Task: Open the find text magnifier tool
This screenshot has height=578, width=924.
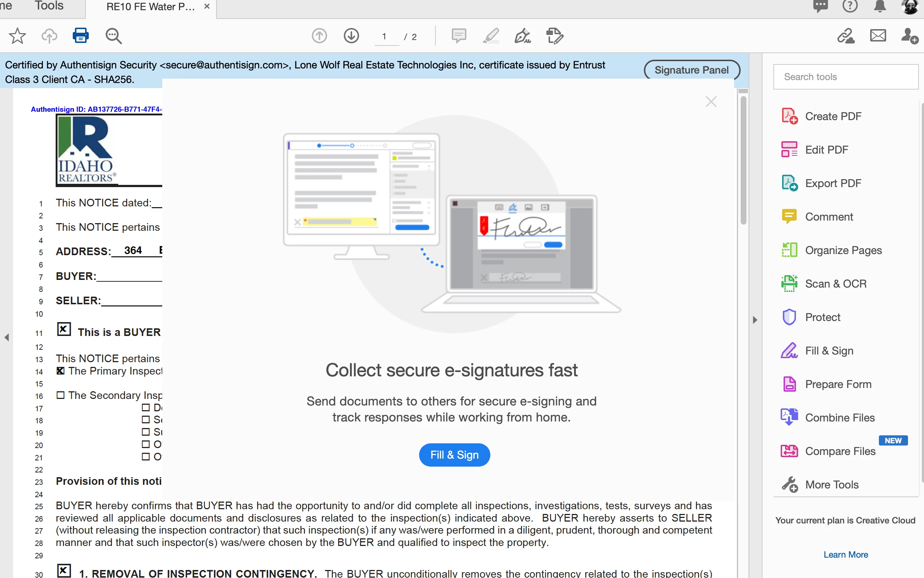Action: point(113,36)
